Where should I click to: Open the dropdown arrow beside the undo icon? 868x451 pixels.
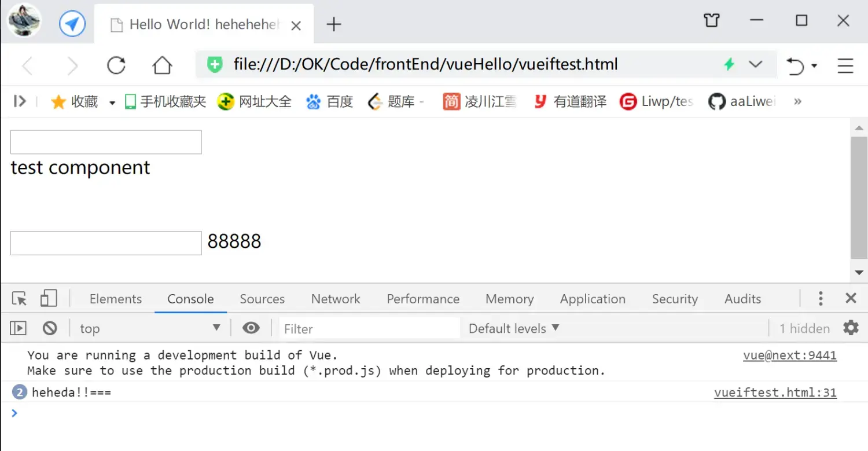point(814,66)
